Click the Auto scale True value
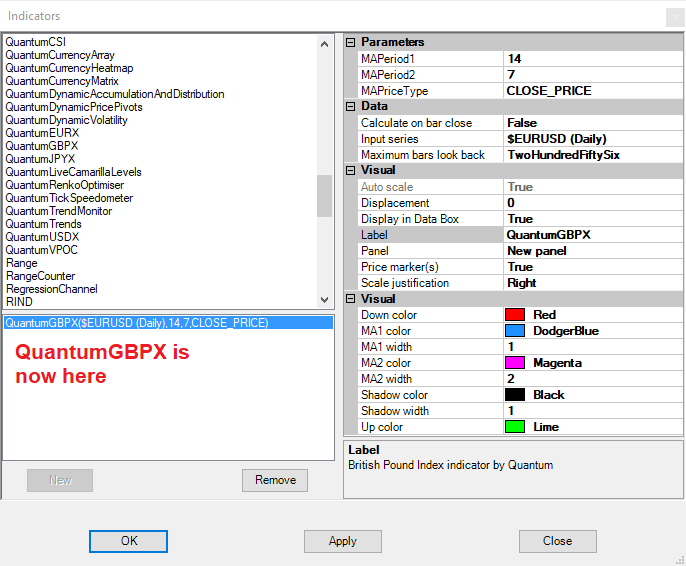This screenshot has width=686, height=566. click(593, 187)
